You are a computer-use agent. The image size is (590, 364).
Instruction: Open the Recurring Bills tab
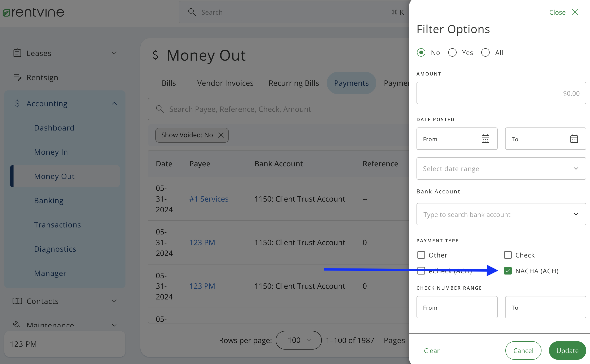[294, 83]
